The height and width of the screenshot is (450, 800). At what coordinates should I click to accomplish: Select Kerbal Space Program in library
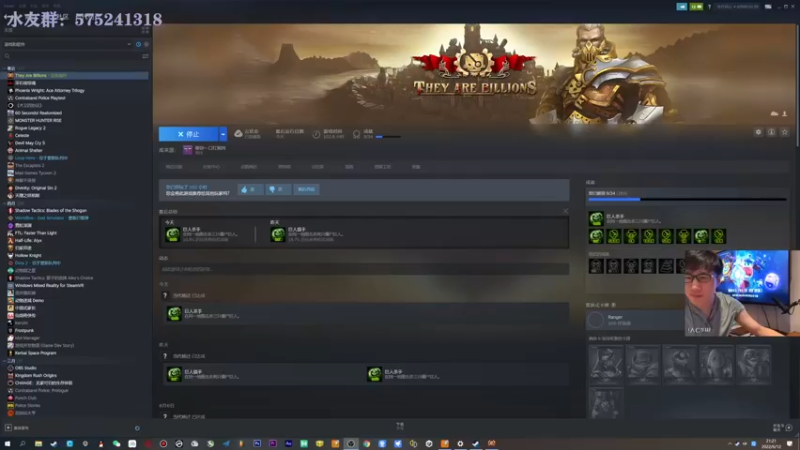[35, 353]
